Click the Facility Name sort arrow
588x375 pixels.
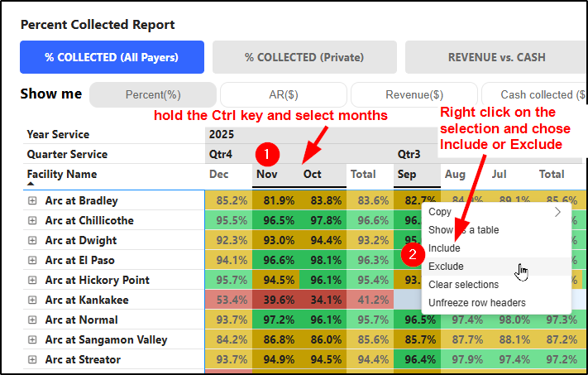click(31, 184)
